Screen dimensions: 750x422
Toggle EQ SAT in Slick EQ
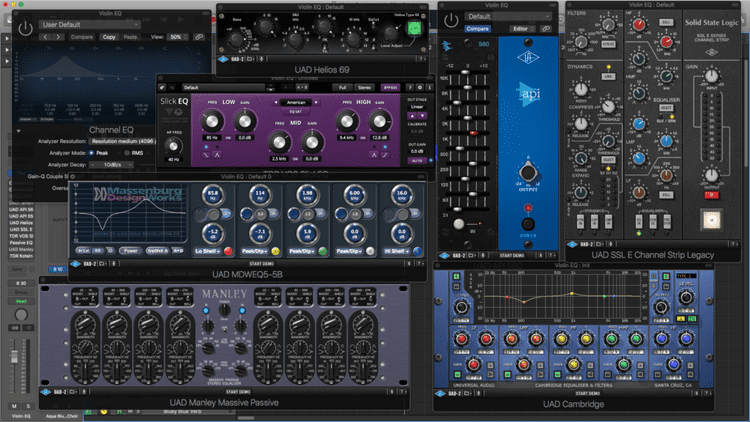click(296, 111)
